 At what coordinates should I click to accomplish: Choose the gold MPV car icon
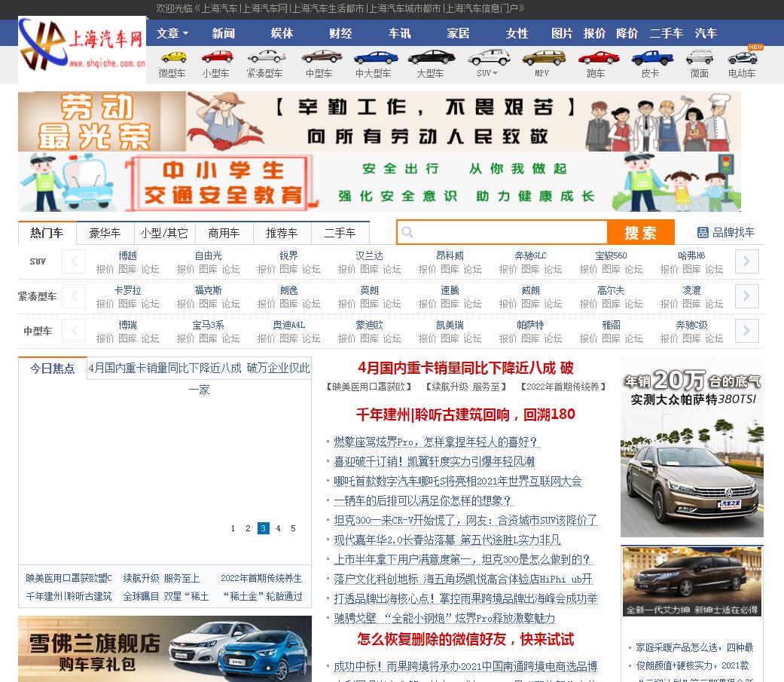(x=544, y=57)
